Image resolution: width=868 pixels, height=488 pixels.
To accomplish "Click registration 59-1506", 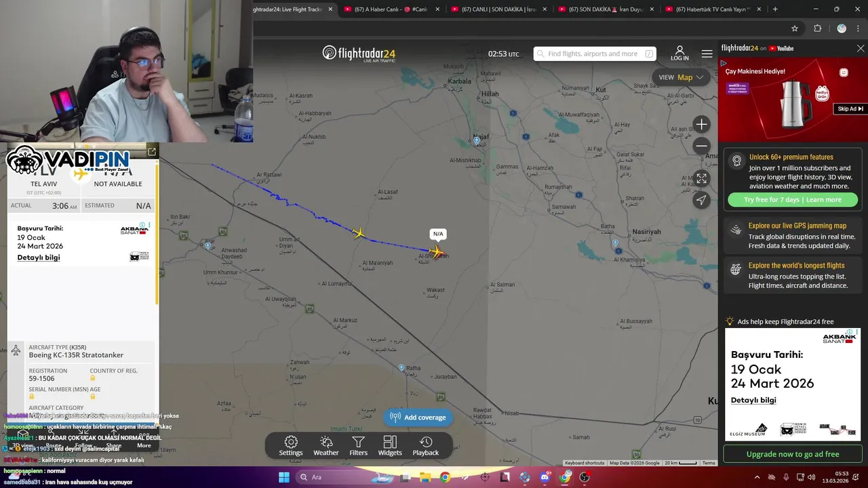I will point(41,378).
